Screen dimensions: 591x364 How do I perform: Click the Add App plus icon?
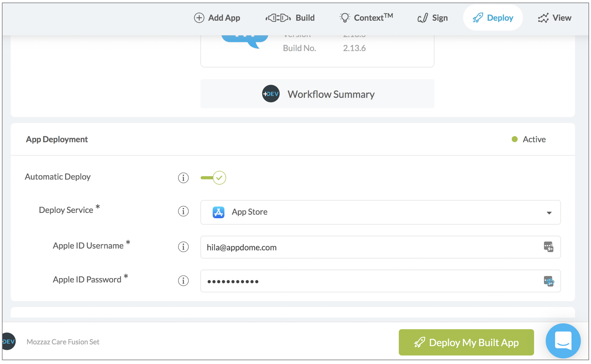click(199, 18)
